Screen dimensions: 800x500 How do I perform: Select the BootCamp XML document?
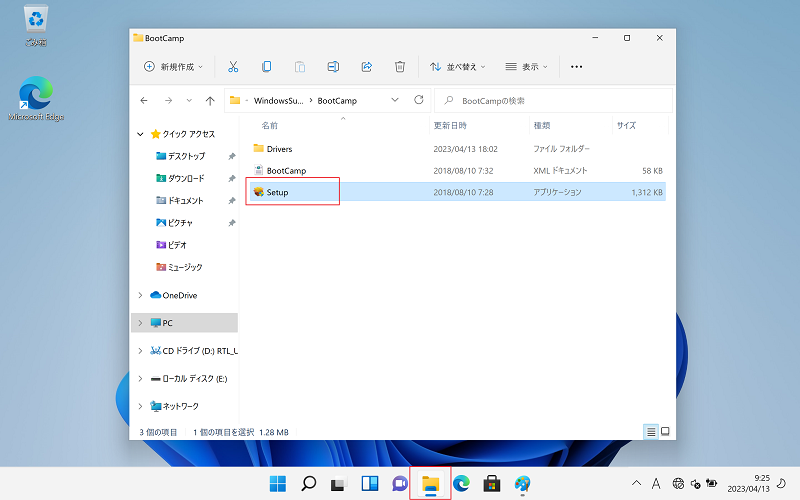point(286,171)
